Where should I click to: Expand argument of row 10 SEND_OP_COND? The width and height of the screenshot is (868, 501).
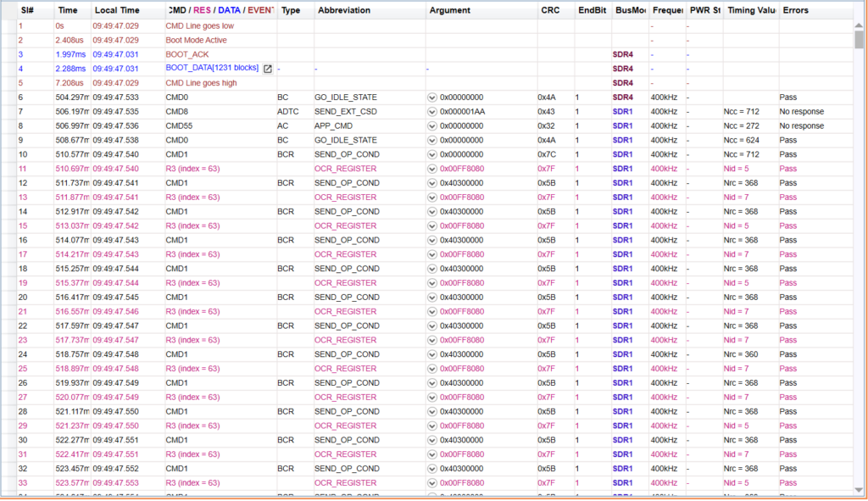pos(432,154)
